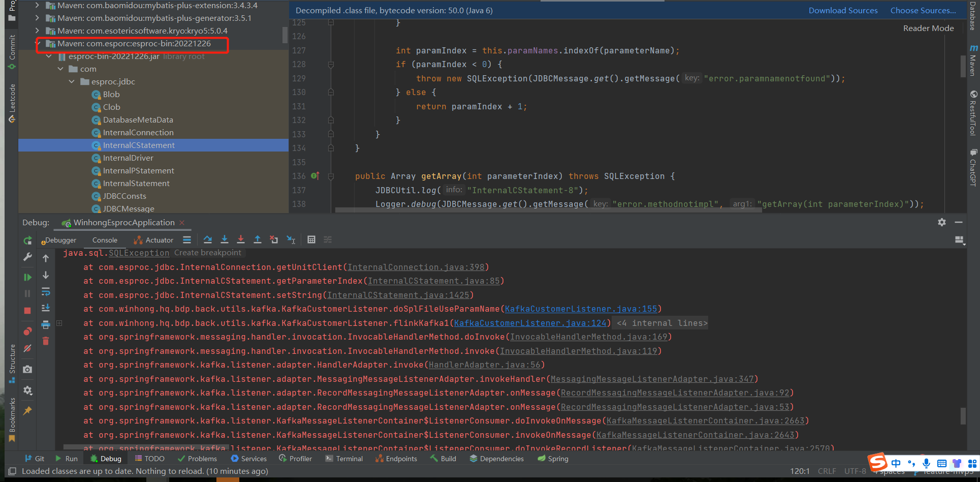Collapse the esproc.jdbc package node
980x482 pixels.
click(x=72, y=82)
